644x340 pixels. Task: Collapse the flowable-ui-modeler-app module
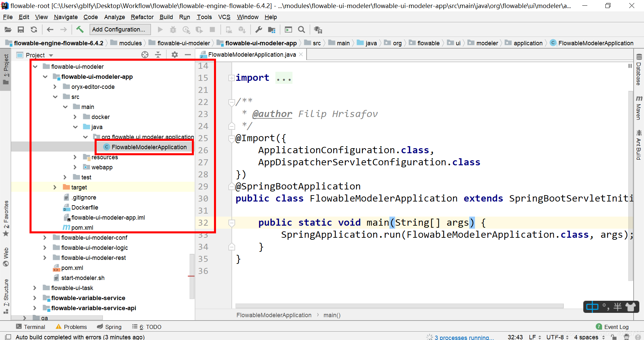(x=45, y=77)
